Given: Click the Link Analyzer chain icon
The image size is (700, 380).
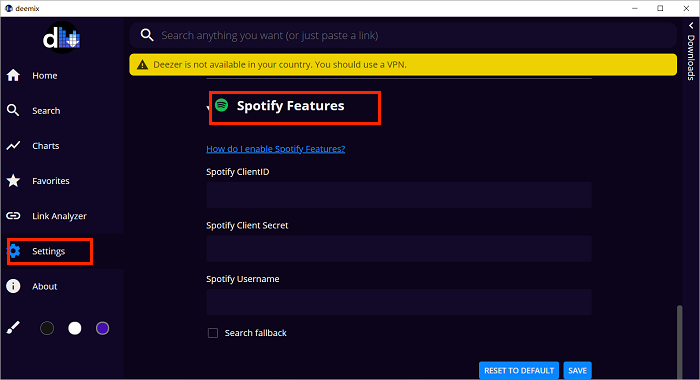Looking at the screenshot, I should 13,216.
